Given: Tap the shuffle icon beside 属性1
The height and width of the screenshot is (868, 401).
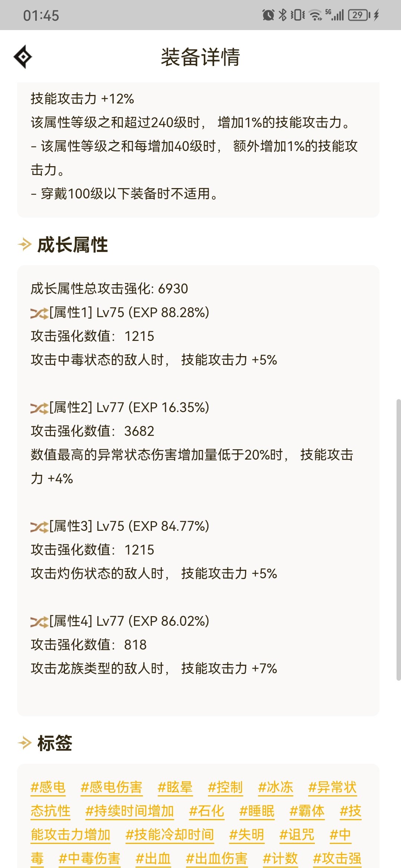Looking at the screenshot, I should coord(39,313).
